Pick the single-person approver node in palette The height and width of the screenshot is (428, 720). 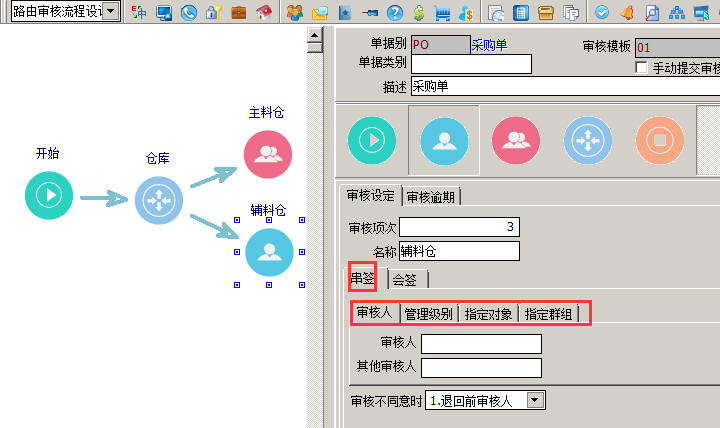coord(444,141)
